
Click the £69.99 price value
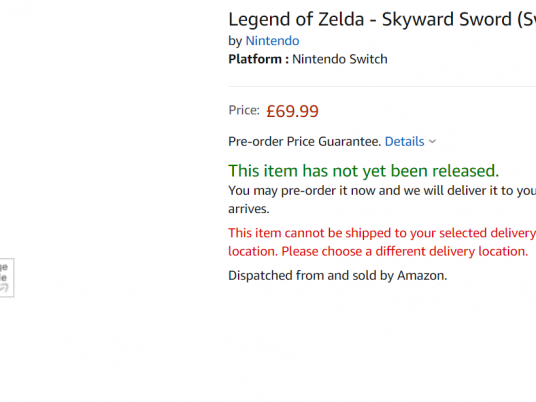point(292,111)
